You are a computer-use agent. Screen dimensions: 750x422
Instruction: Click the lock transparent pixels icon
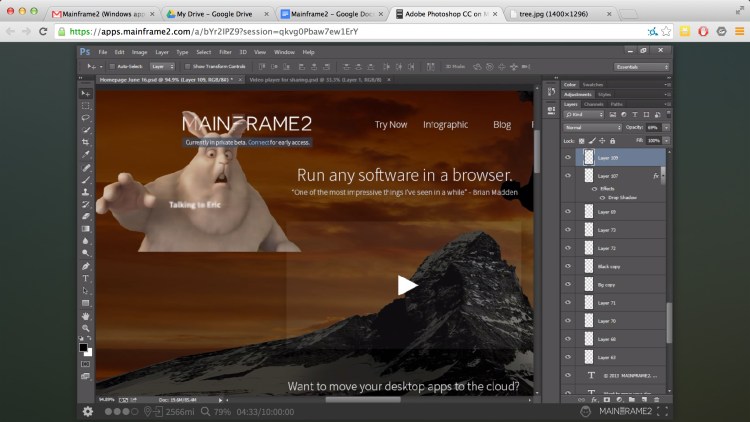pos(582,141)
